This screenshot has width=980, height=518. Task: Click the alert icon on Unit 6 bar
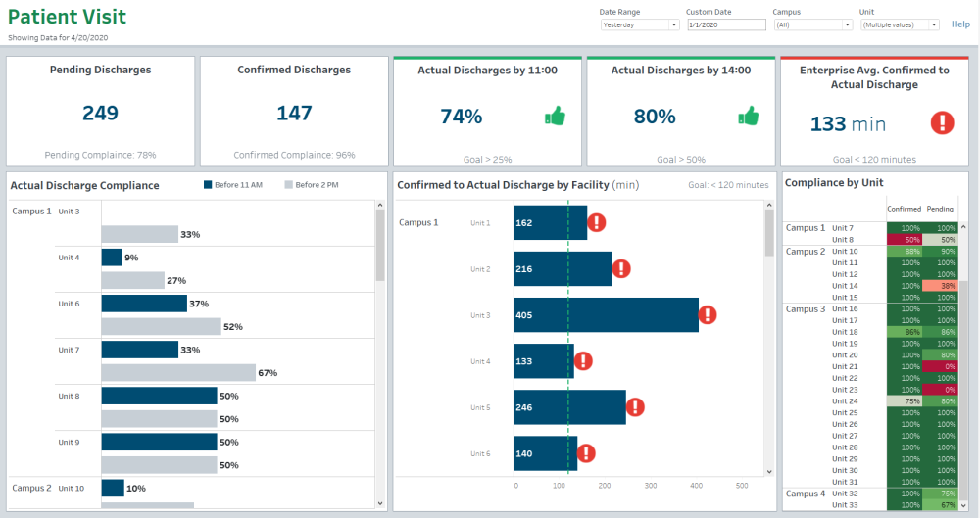tap(586, 453)
